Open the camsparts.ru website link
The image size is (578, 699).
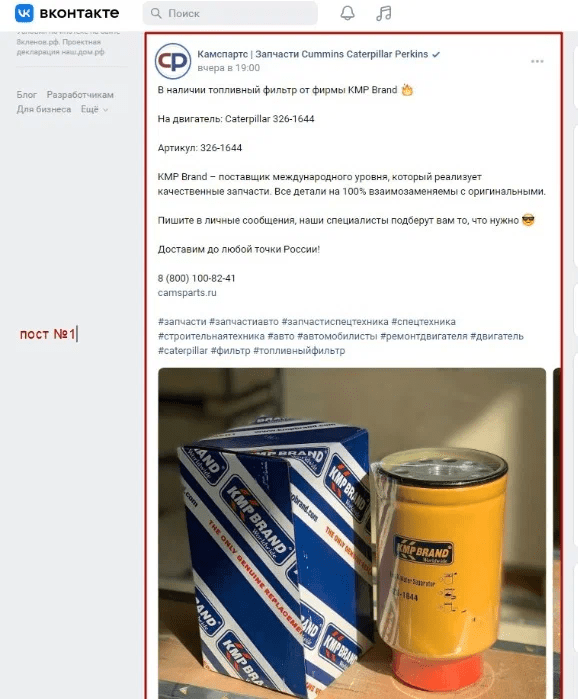pyautogui.click(x=187, y=292)
